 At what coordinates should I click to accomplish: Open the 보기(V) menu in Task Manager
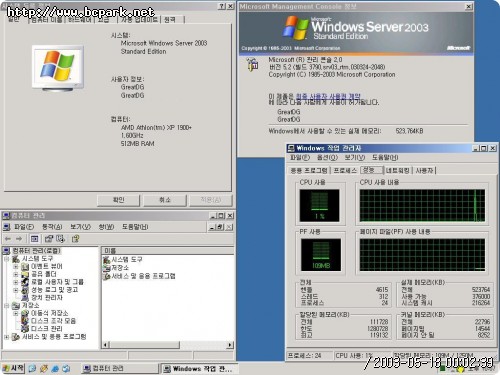[354, 157]
